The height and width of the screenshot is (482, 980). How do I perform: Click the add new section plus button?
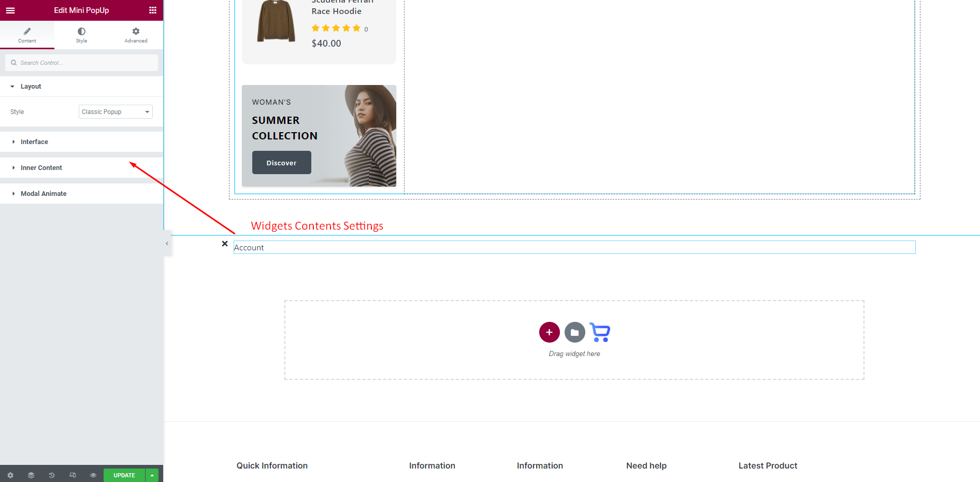(549, 332)
